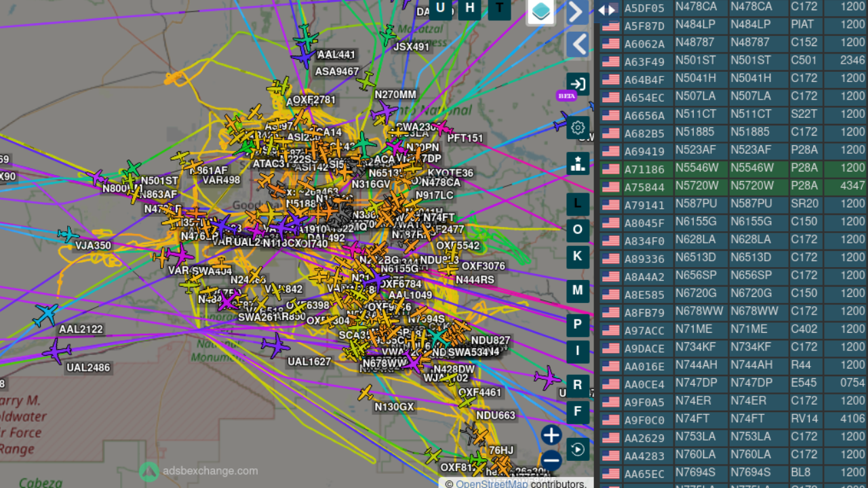
Task: Toggle sidebar with the double-arrow icon
Action: click(607, 9)
